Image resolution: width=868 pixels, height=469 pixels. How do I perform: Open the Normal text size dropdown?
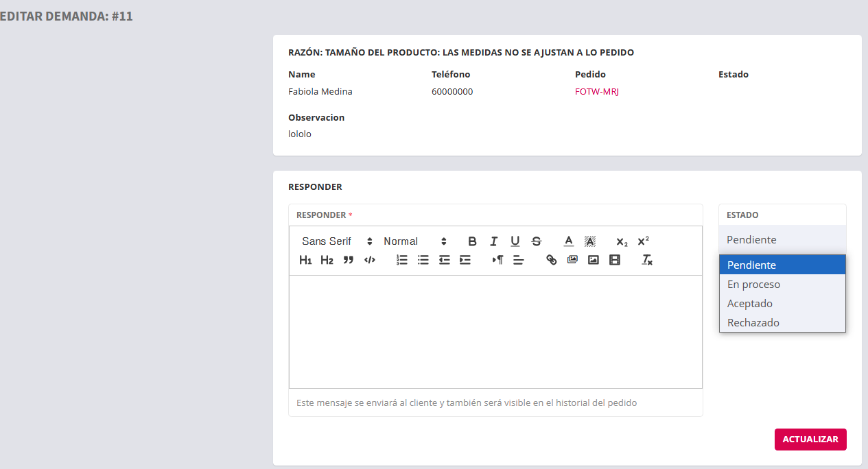[x=414, y=241]
